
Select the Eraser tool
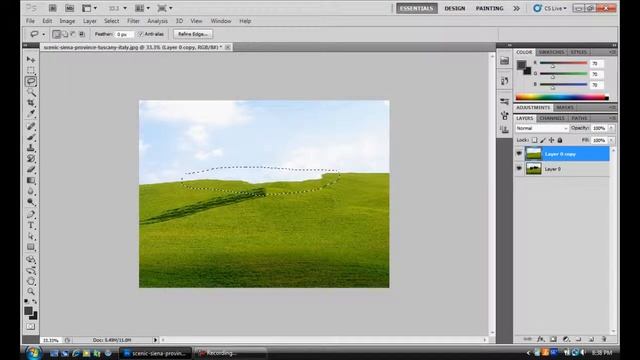(31, 169)
